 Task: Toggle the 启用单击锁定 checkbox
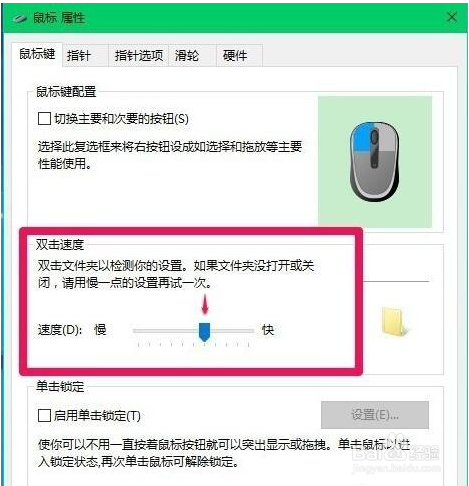(x=44, y=416)
